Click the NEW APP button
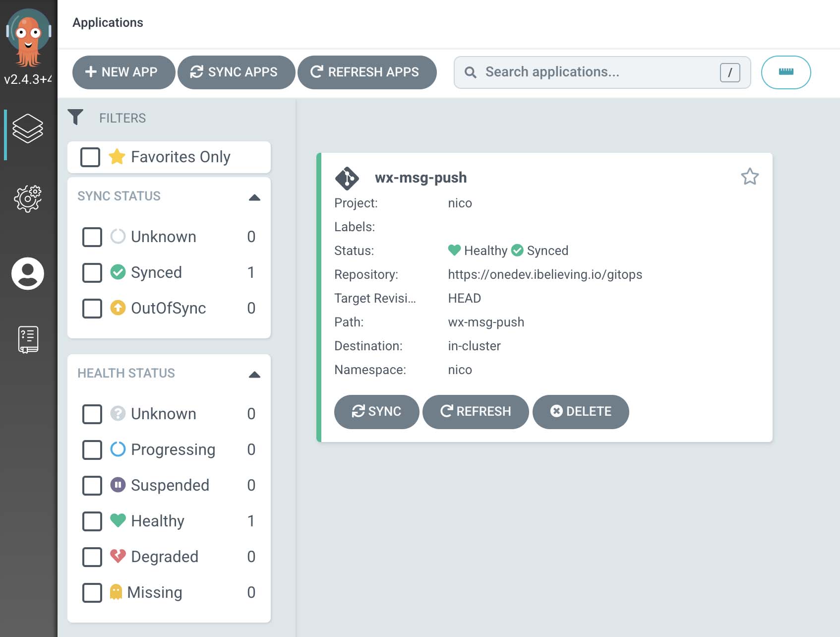Screen dimensions: 840x637 click(x=123, y=72)
